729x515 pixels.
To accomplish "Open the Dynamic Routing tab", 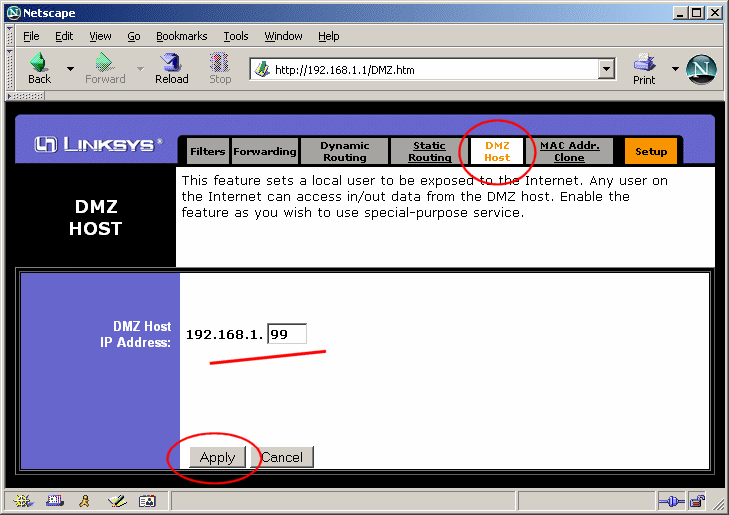I will click(345, 151).
